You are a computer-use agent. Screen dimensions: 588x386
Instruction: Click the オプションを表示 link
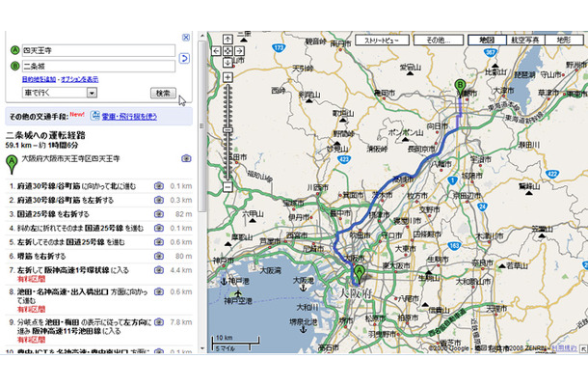(79, 79)
